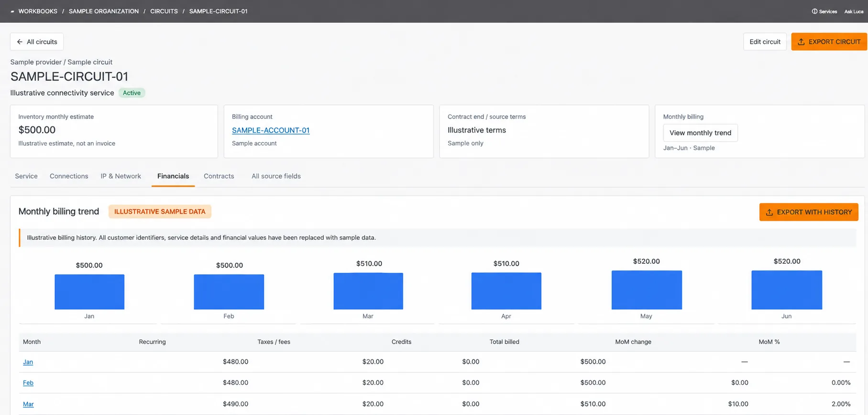The image size is (868, 415).
Task: Click the Mar bar in the billing chart
Action: (368, 291)
